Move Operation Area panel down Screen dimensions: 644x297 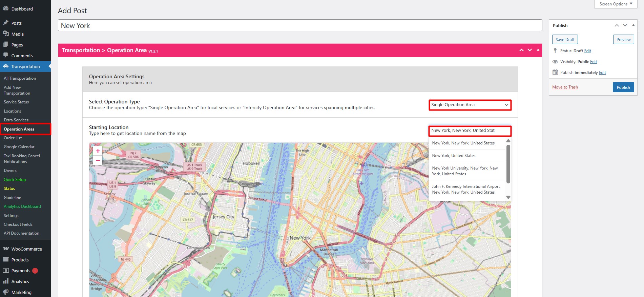coord(530,50)
